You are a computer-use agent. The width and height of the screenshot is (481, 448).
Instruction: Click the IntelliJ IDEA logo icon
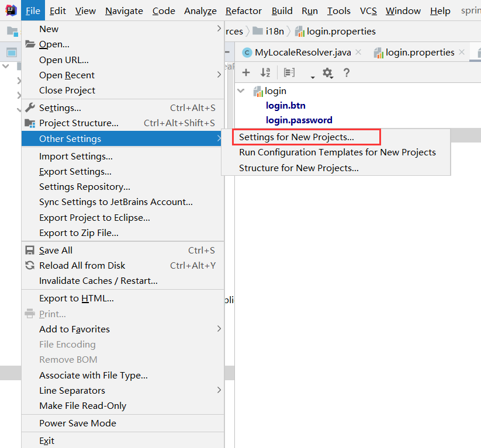tap(11, 11)
